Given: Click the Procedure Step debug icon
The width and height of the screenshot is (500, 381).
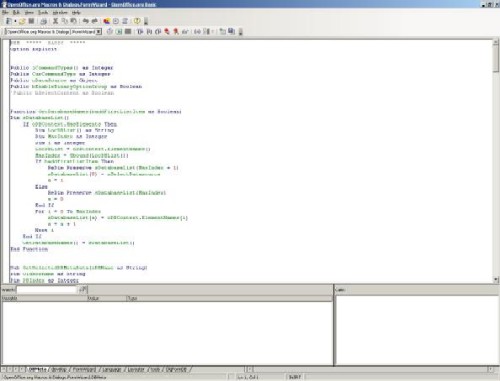Looking at the screenshot, I should 140,32.
